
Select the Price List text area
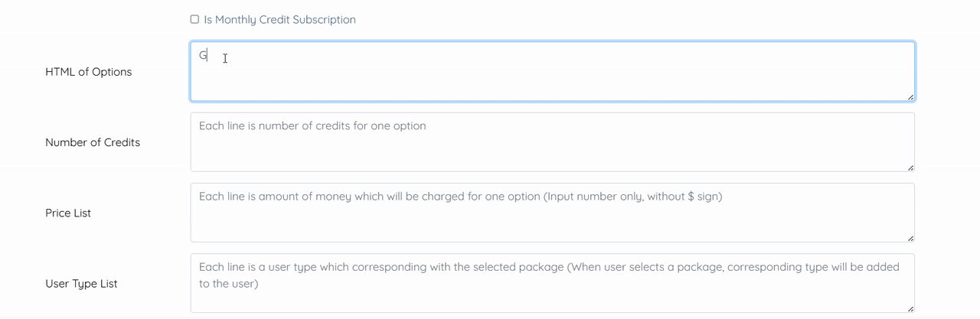pos(551,218)
